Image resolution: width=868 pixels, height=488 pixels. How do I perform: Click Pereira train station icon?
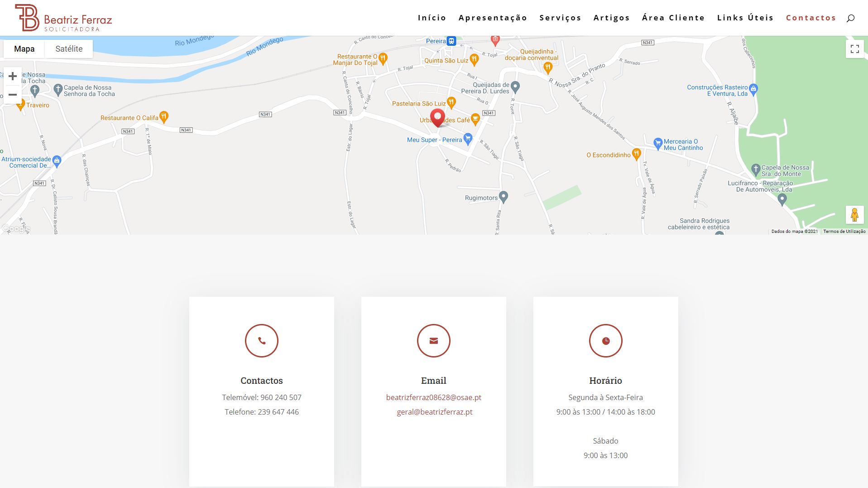point(451,41)
